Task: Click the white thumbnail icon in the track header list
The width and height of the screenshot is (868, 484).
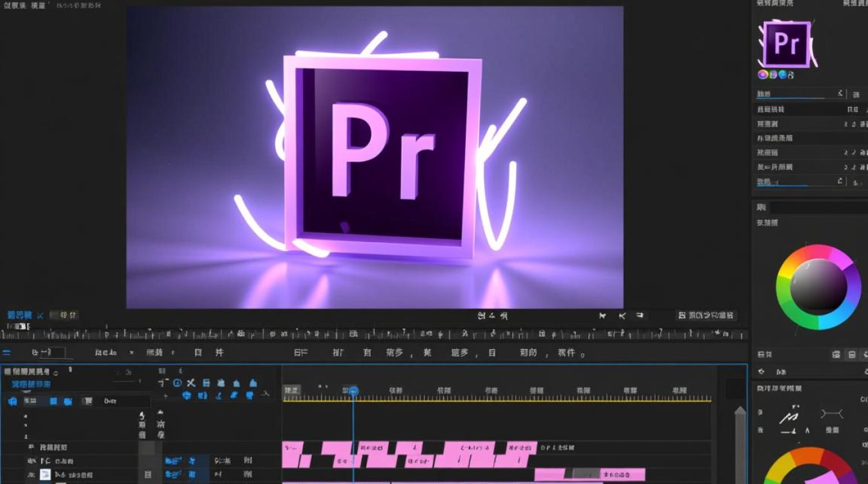Action: point(45,475)
